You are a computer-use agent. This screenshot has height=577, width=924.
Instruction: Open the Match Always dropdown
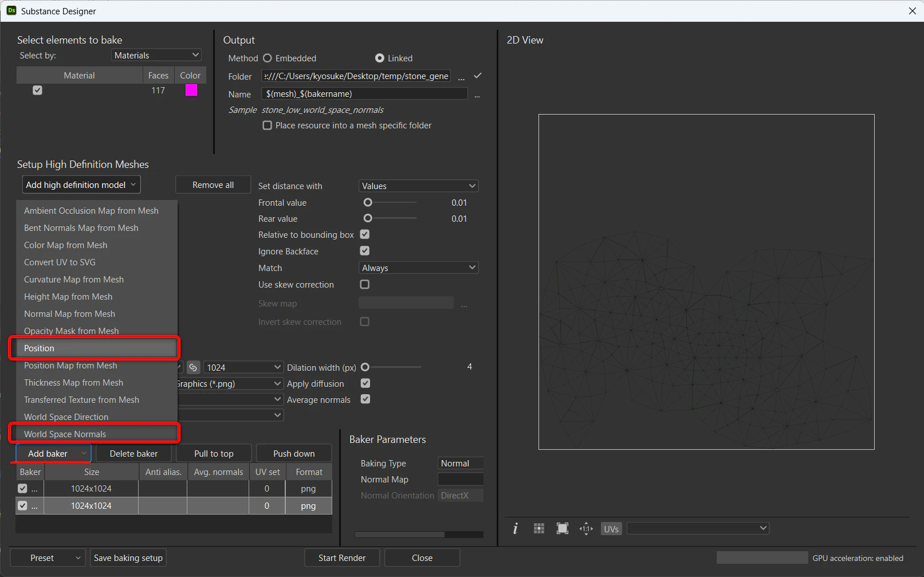pos(419,268)
